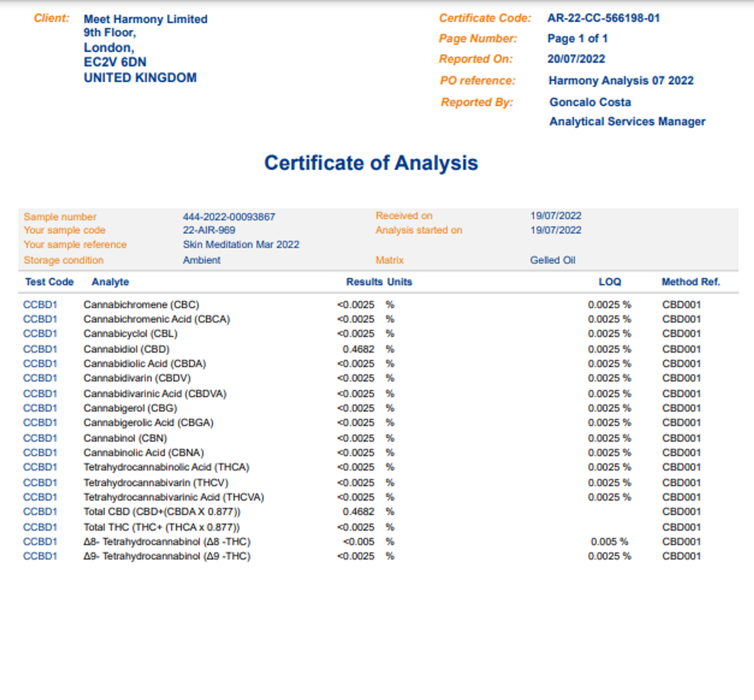Click the Δ8-Tetrahydrocannabinol LOQ value 0.005 %
Screen dimensions: 754x700
point(609,542)
